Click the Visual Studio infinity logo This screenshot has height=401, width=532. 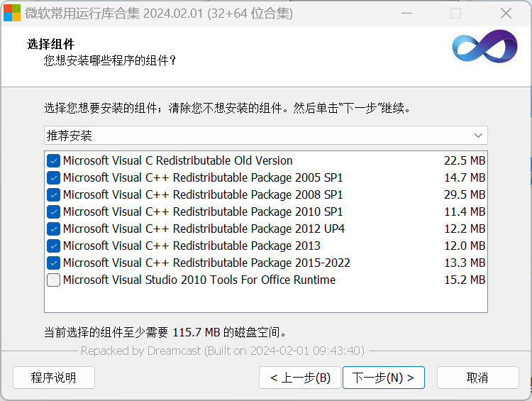click(x=484, y=48)
